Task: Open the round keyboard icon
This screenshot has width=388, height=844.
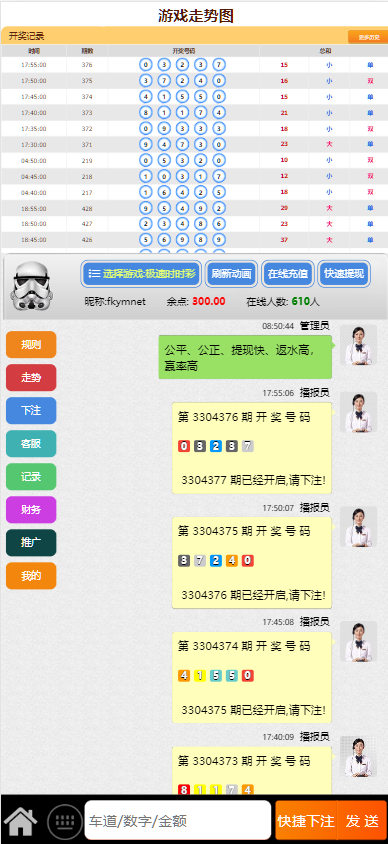Action: (65, 821)
